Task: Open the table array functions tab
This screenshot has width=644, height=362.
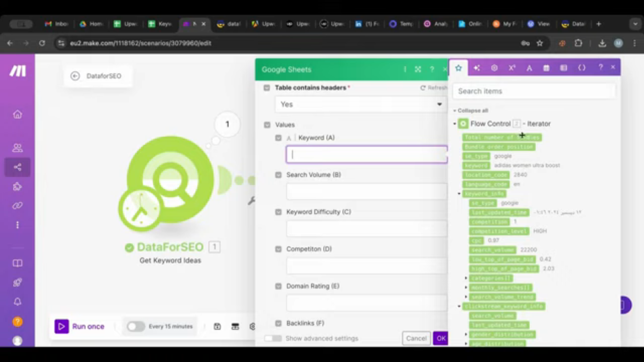Action: click(x=563, y=68)
